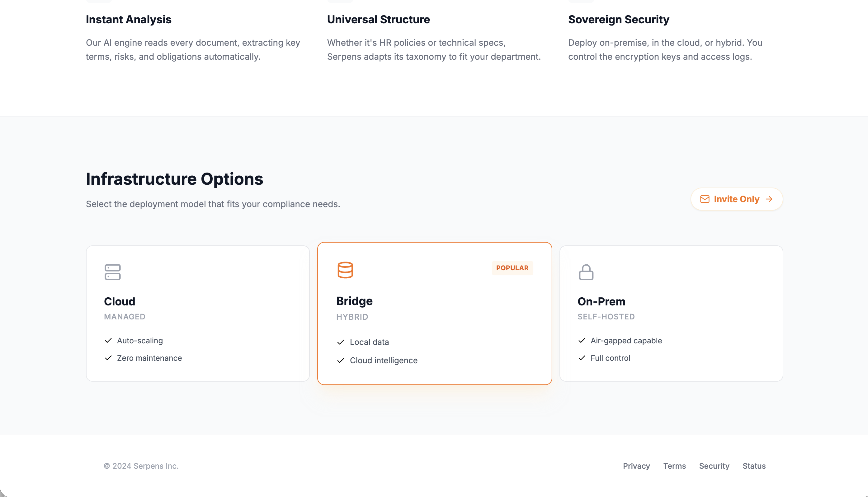Expand the On-Prem deployment card
The height and width of the screenshot is (497, 868).
point(671,314)
